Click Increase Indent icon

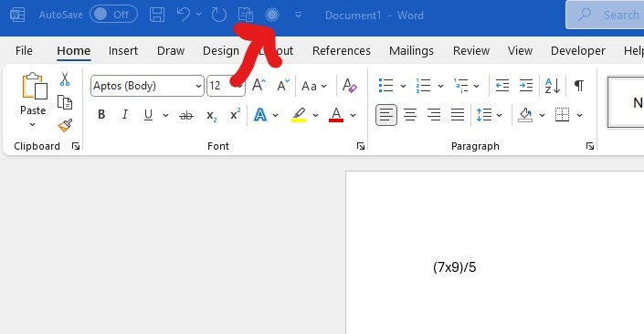(526, 86)
